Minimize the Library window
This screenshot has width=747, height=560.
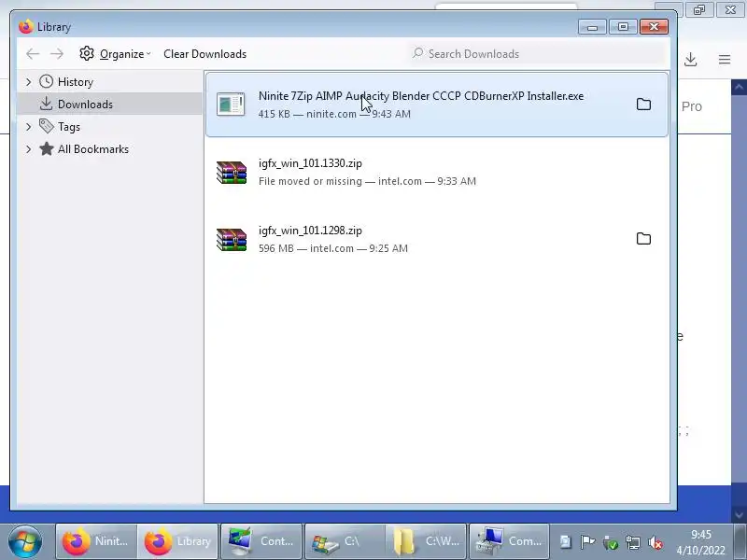[592, 27]
